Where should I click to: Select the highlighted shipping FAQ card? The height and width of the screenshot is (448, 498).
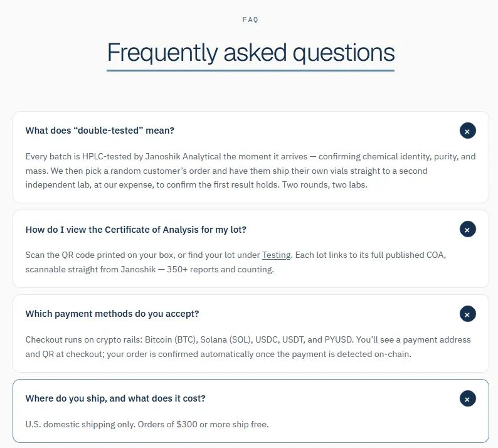(x=251, y=411)
